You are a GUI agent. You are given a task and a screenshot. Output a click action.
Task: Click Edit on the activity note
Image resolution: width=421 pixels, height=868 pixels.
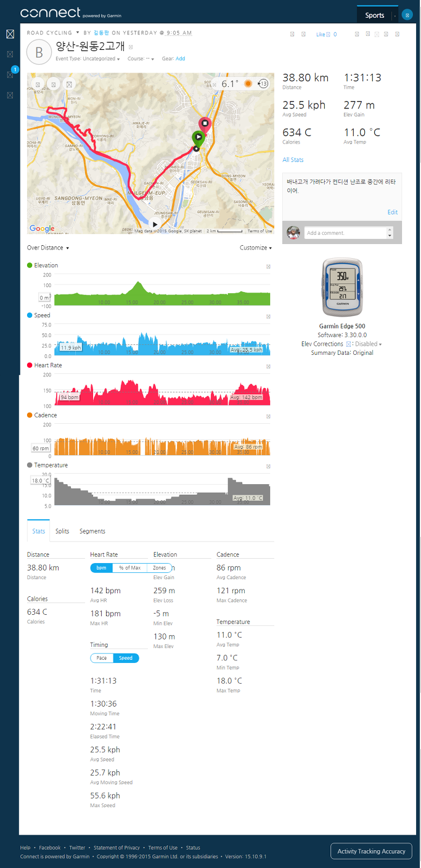click(392, 212)
